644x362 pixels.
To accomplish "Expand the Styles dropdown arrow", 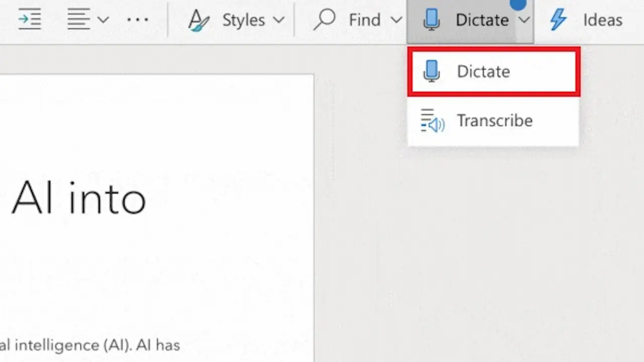I will tap(278, 20).
